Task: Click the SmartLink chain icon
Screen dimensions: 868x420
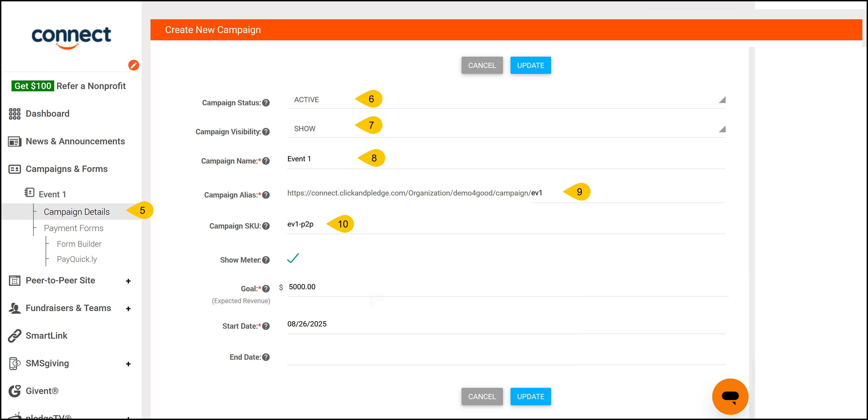Action: 15,336
